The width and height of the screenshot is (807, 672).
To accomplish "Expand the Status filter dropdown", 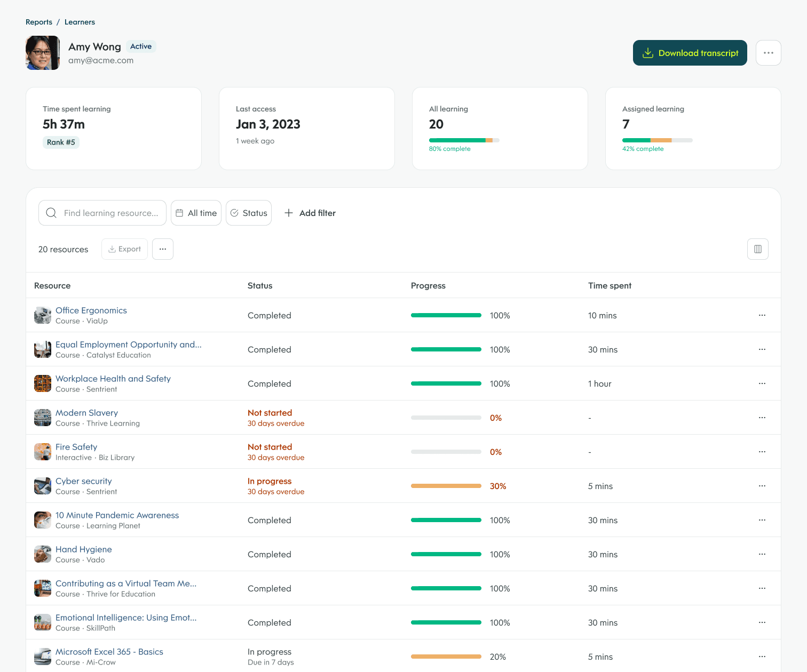I will point(249,213).
